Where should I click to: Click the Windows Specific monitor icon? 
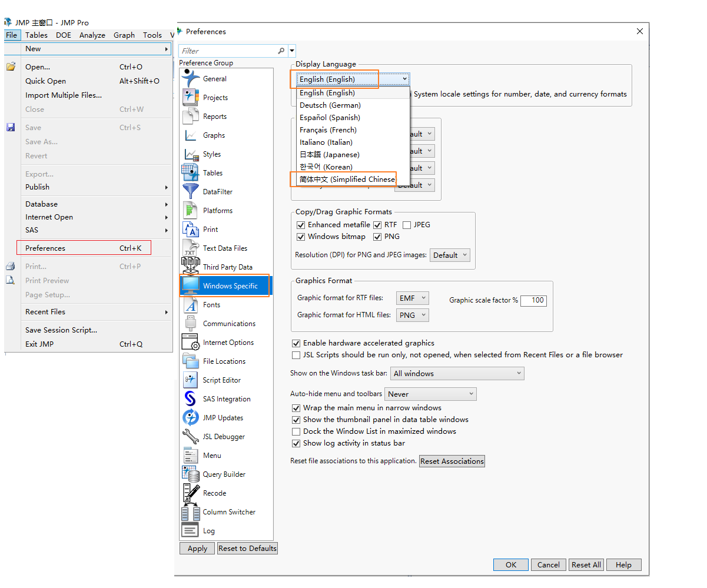pos(191,285)
